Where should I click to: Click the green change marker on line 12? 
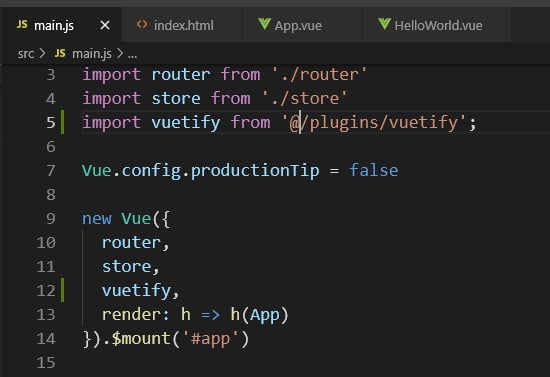tap(62, 290)
